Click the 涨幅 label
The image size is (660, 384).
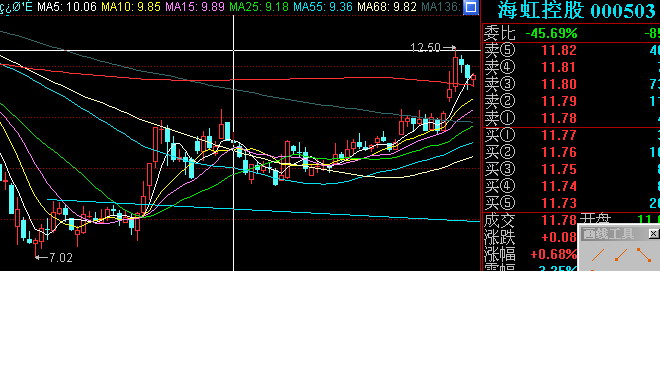point(500,254)
